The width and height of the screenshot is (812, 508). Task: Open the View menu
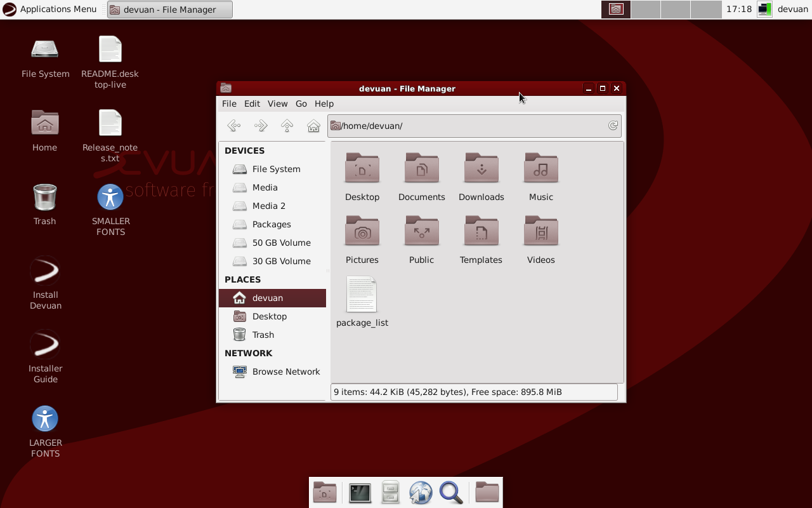(x=277, y=104)
